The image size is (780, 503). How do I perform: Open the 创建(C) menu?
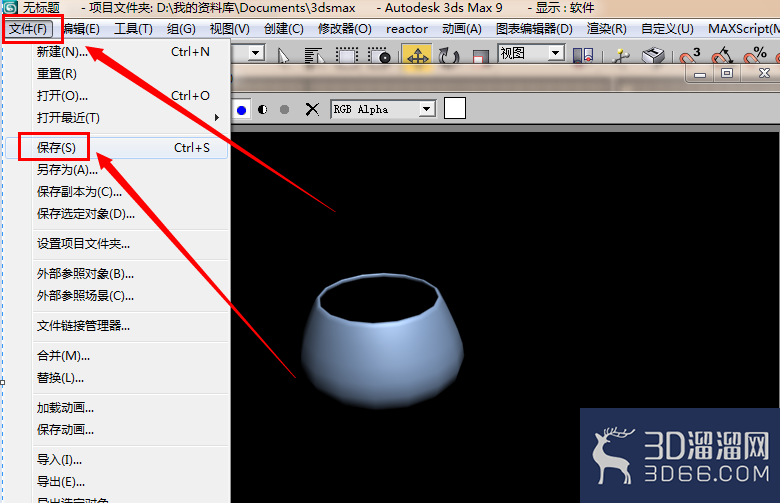tap(284, 29)
